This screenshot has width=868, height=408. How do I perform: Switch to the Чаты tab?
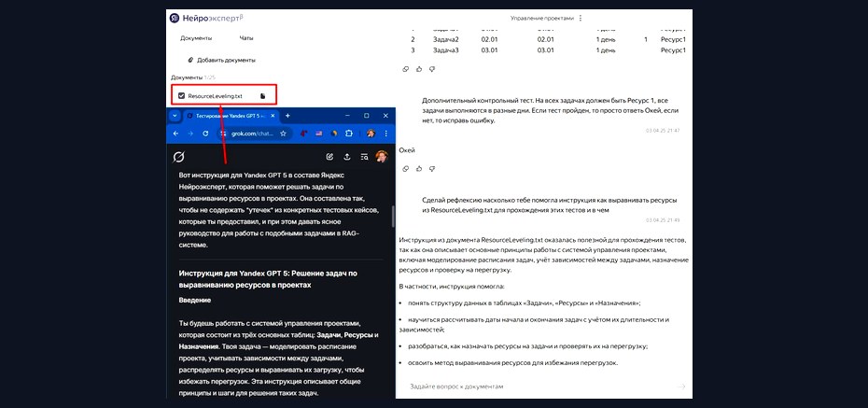[x=246, y=38]
